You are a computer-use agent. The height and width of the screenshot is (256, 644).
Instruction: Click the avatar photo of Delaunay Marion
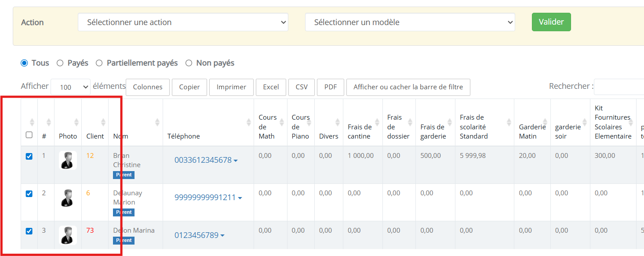pyautogui.click(x=68, y=198)
